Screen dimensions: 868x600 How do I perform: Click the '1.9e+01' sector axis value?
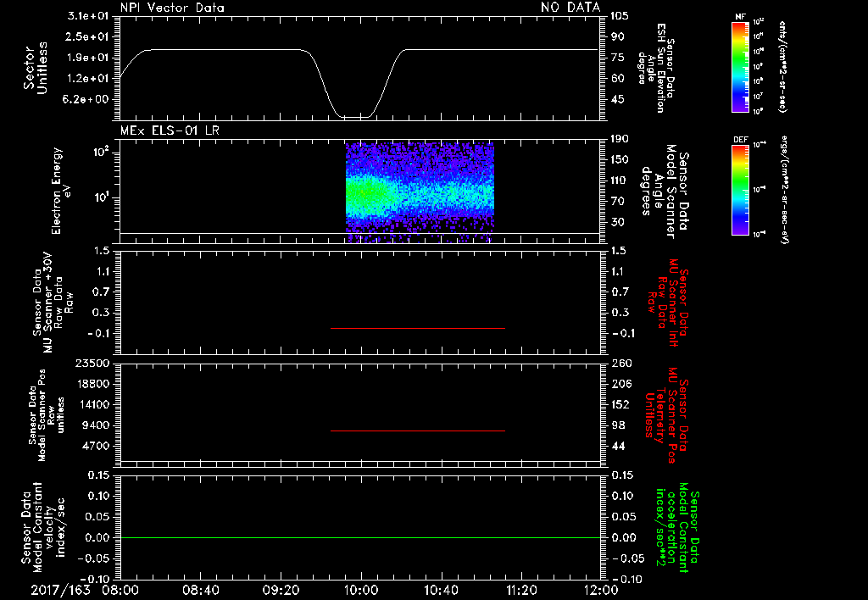coord(88,58)
